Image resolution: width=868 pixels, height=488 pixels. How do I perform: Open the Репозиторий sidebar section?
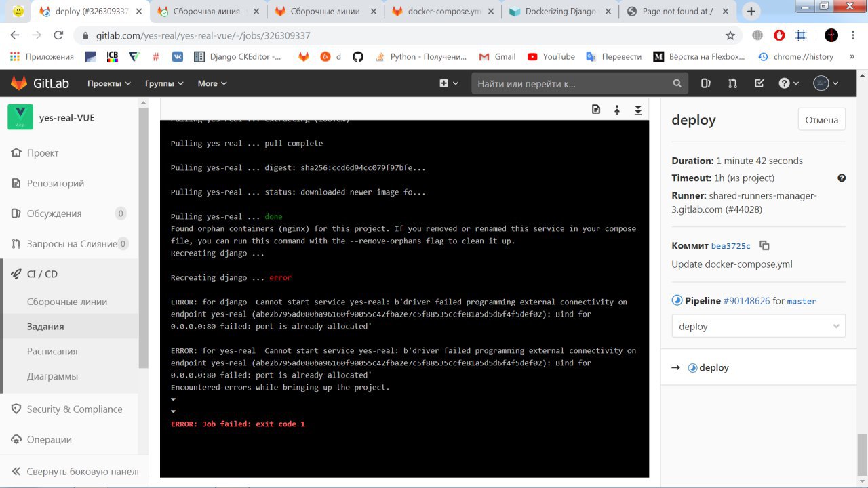coord(56,183)
